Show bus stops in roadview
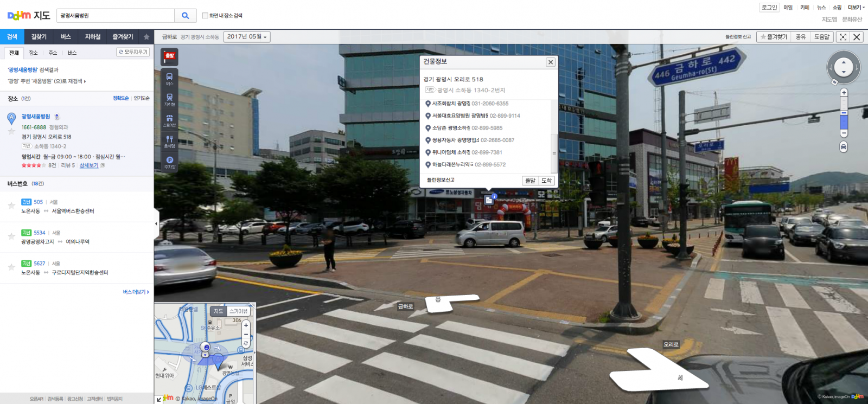 coord(170,79)
